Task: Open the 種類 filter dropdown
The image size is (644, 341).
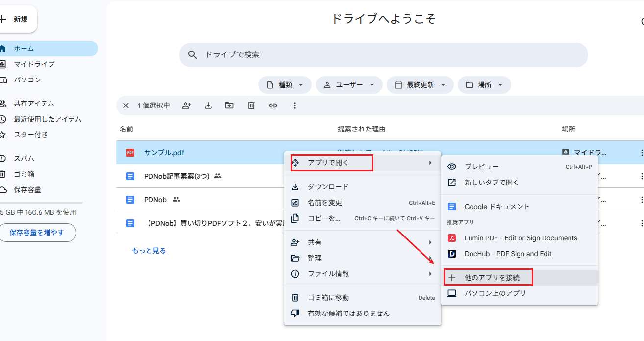Action: tap(285, 85)
